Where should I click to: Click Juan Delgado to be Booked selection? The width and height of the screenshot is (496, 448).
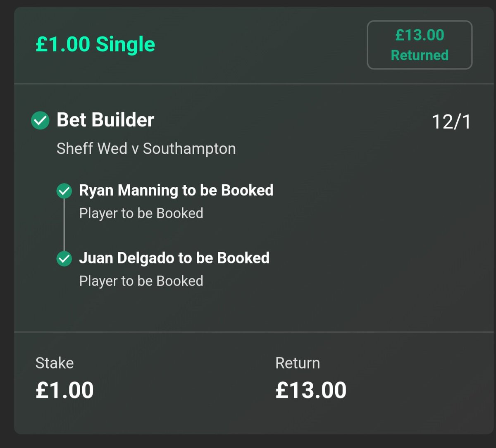(x=174, y=258)
